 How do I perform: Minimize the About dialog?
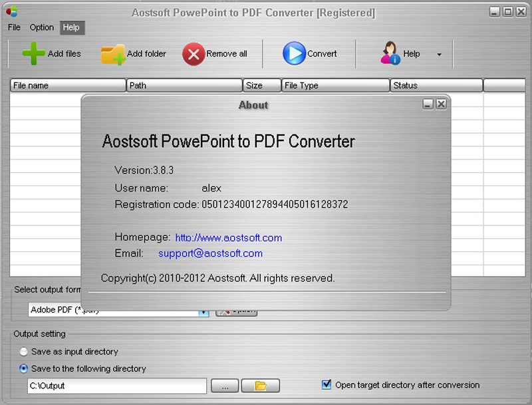[x=428, y=104]
